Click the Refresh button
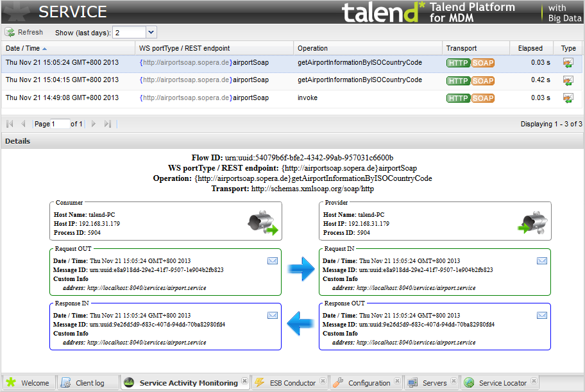Viewport: 585px width, 392px height. coord(24,33)
